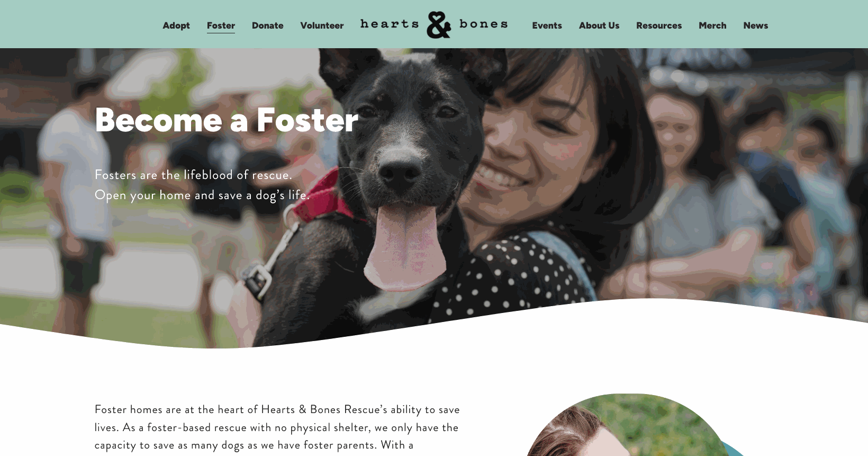Open the Adopt menu item
The image size is (868, 456).
(x=176, y=25)
